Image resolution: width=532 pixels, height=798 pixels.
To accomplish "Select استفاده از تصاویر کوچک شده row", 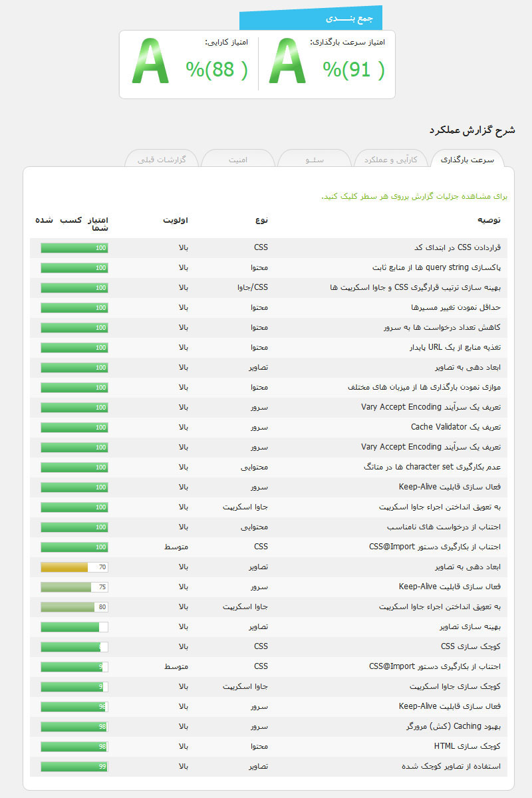I will [x=269, y=767].
